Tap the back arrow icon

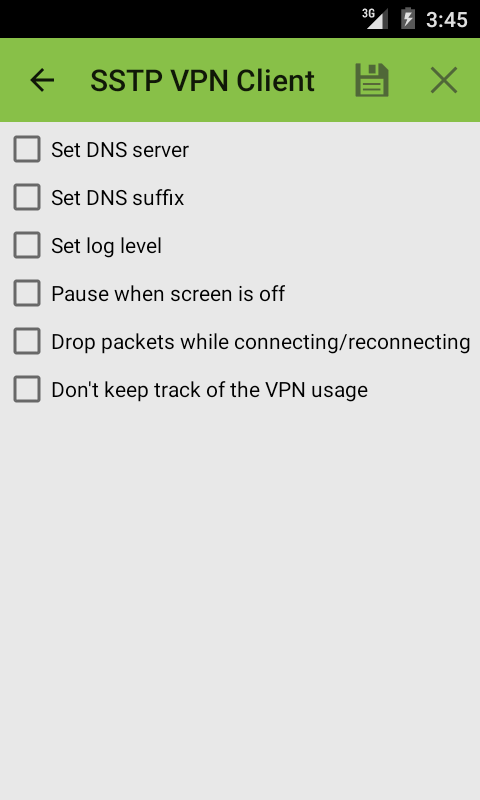click(42, 80)
